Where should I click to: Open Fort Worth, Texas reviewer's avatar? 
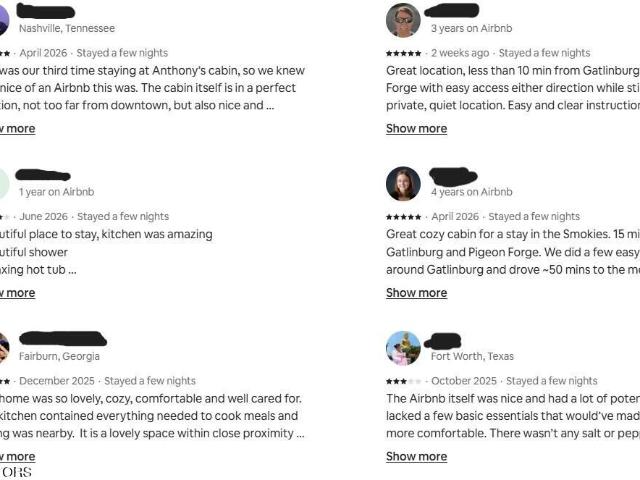tap(403, 348)
